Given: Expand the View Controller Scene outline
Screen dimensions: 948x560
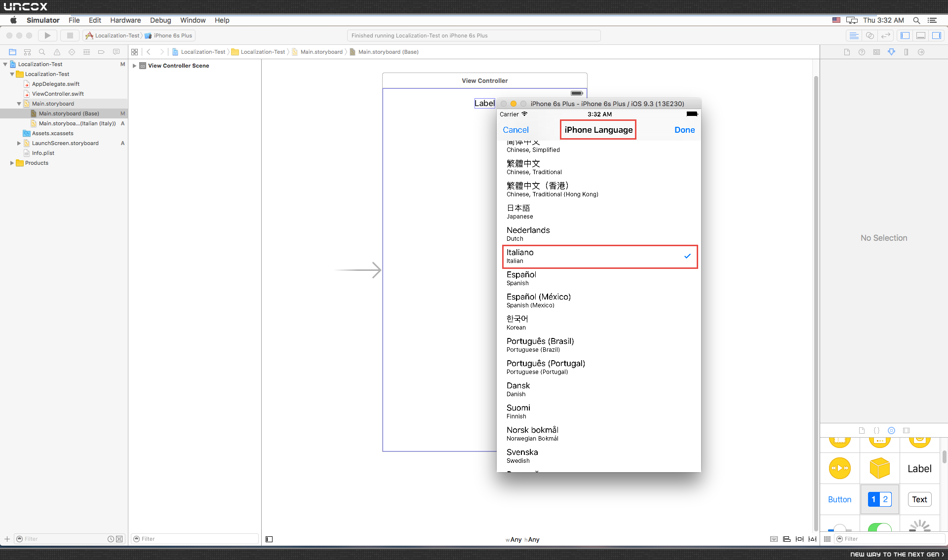Looking at the screenshot, I should [x=134, y=66].
